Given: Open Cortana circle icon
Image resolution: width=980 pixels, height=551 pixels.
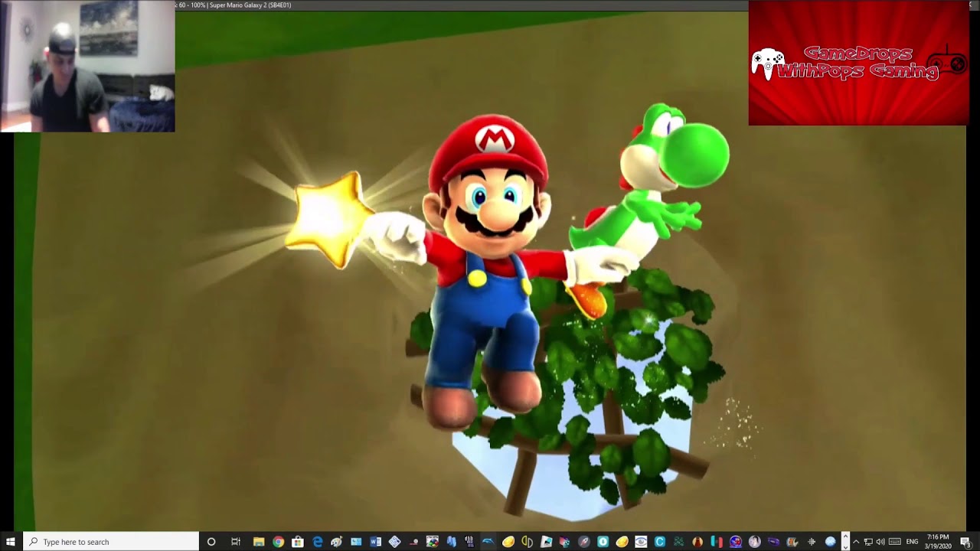Looking at the screenshot, I should [x=211, y=542].
